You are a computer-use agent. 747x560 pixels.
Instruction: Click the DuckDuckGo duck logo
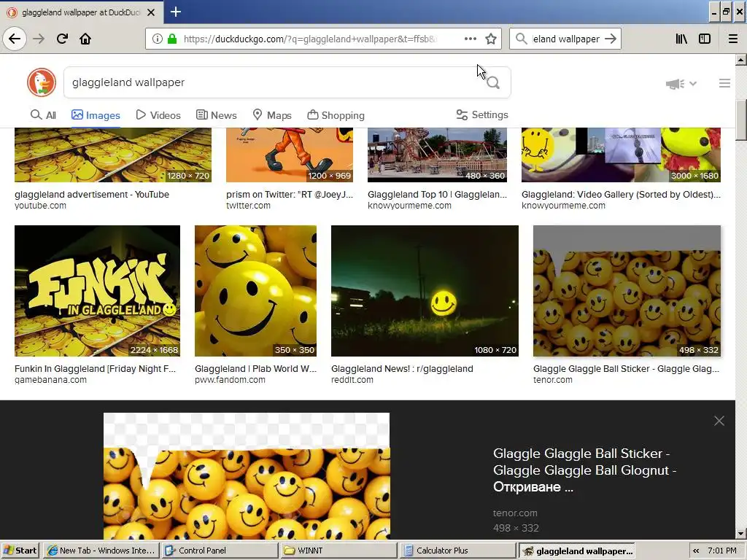click(x=42, y=82)
